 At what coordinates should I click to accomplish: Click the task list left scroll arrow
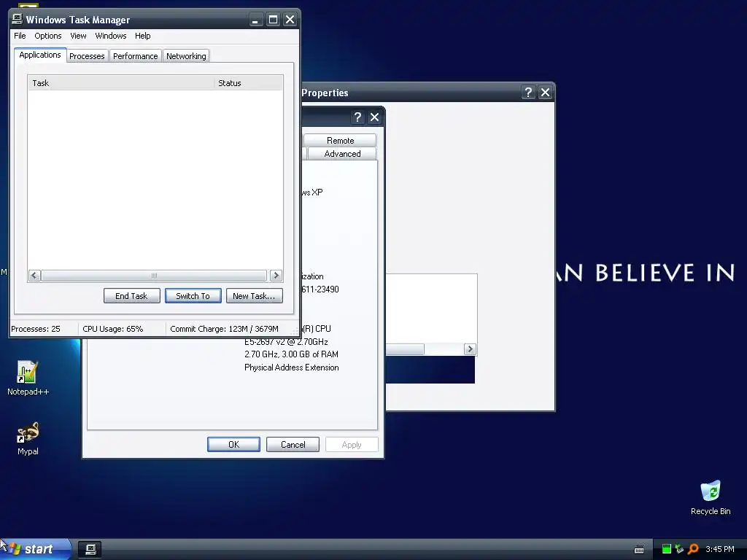(x=34, y=275)
